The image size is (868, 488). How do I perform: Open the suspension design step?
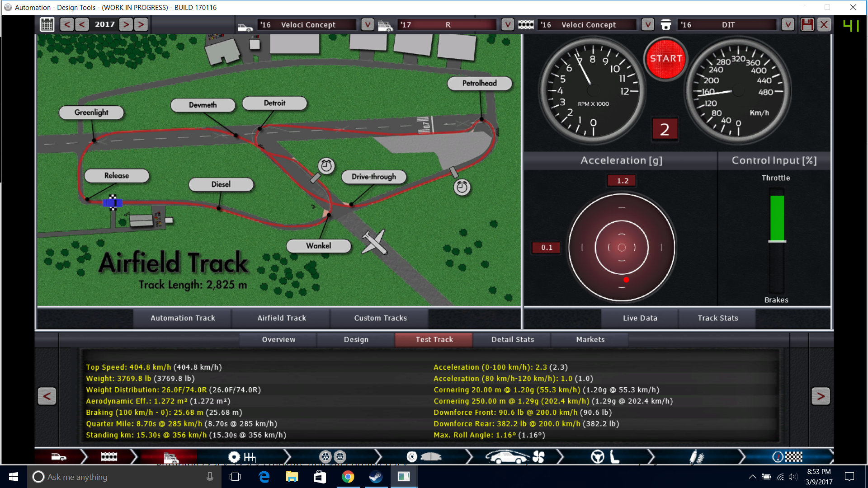[x=696, y=457]
